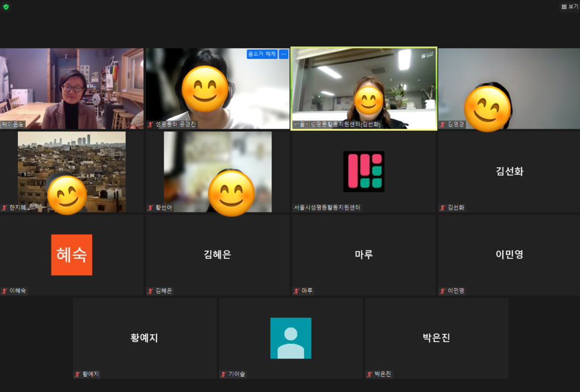Click muted mic icon beside 김혜은 label
The image size is (580, 392).
(x=151, y=291)
